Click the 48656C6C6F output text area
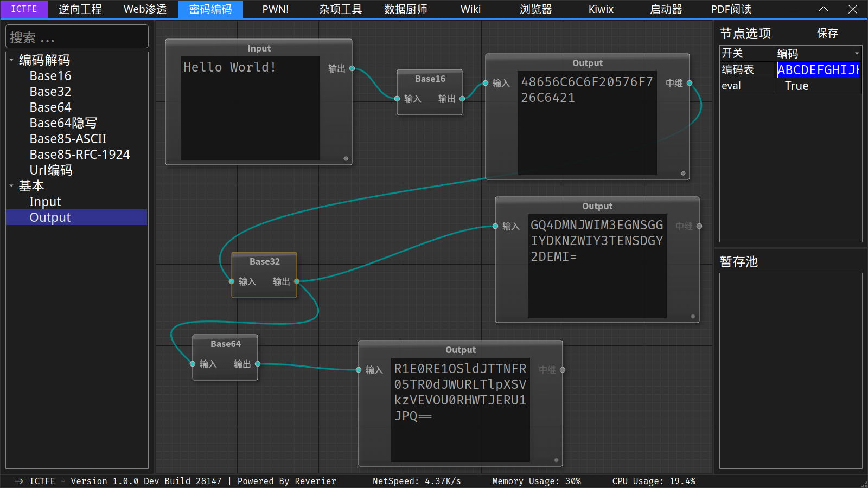 coord(588,123)
